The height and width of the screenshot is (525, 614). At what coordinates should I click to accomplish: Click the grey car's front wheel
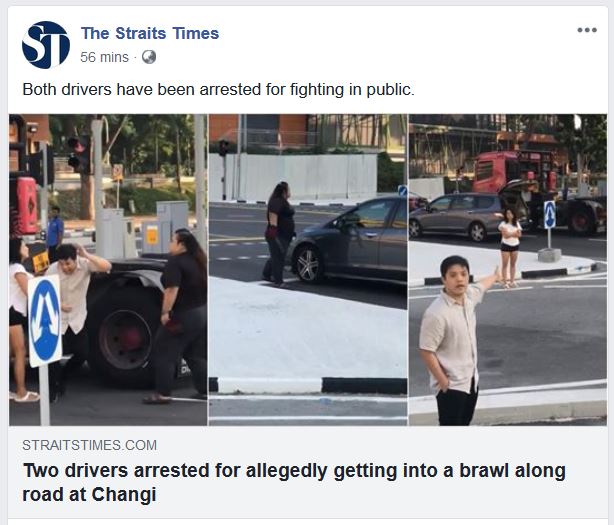point(308,263)
